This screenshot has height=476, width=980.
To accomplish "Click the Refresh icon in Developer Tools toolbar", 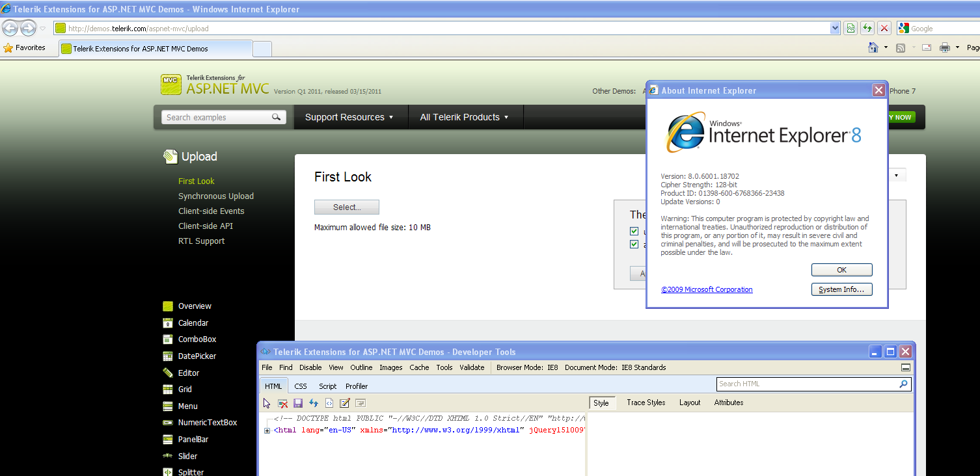I will pyautogui.click(x=314, y=403).
